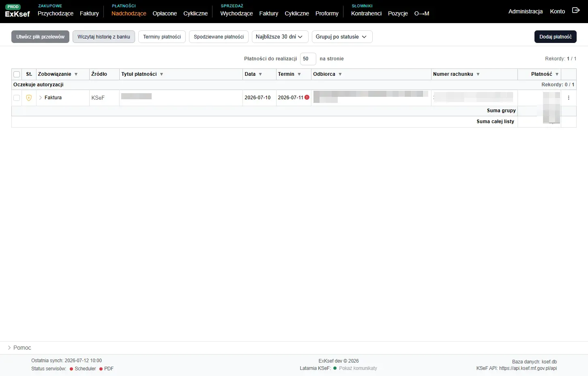Expand the Faktura row chevron

click(x=41, y=98)
